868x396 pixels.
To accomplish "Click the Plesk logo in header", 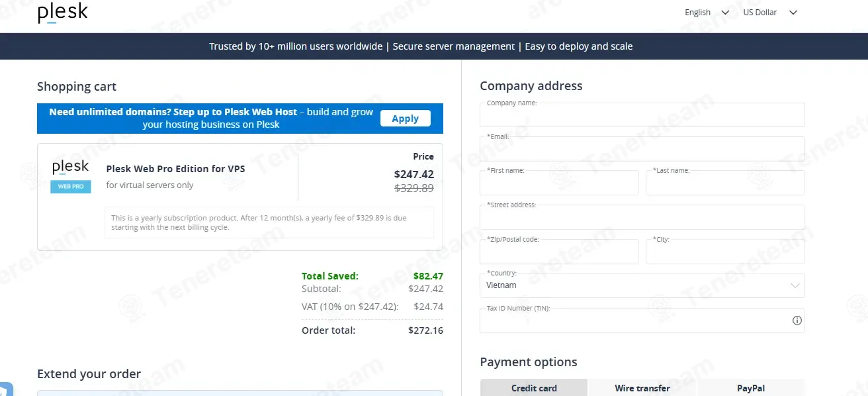I will point(63,13).
